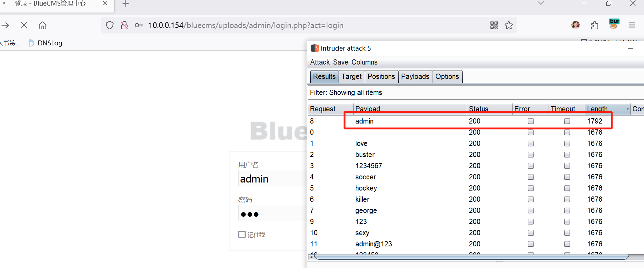The image size is (644, 268).
Task: Toggle the Length column sort arrow
Action: (x=628, y=109)
